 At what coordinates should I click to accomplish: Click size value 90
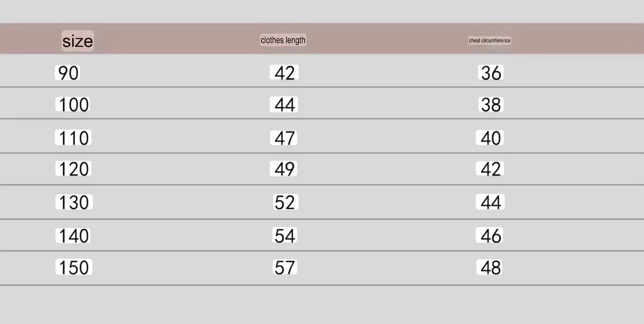tap(68, 73)
